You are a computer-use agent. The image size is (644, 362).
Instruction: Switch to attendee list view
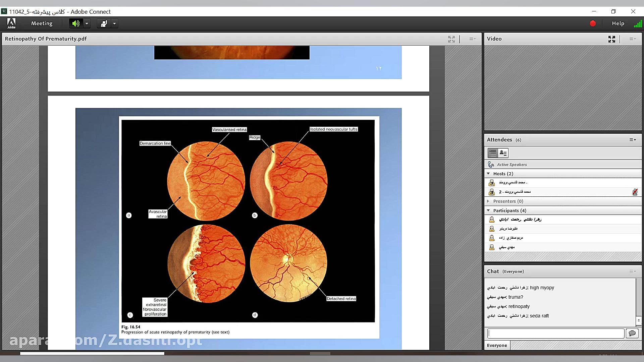(x=493, y=153)
